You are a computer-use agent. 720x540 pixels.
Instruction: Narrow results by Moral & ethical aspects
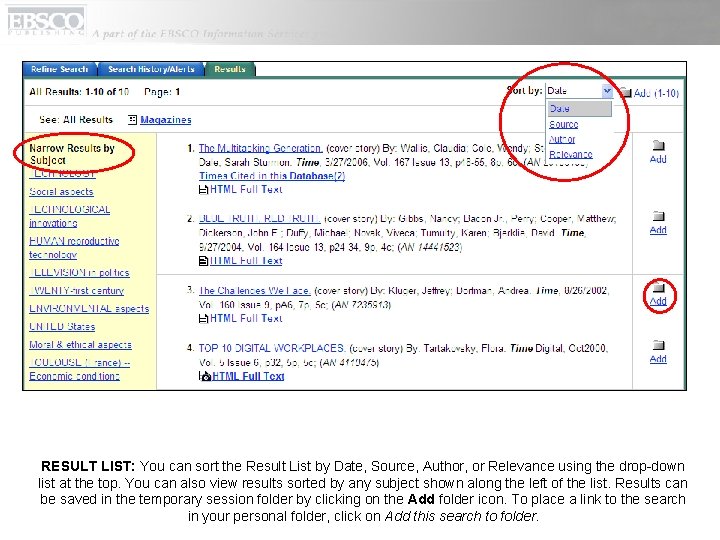80,345
